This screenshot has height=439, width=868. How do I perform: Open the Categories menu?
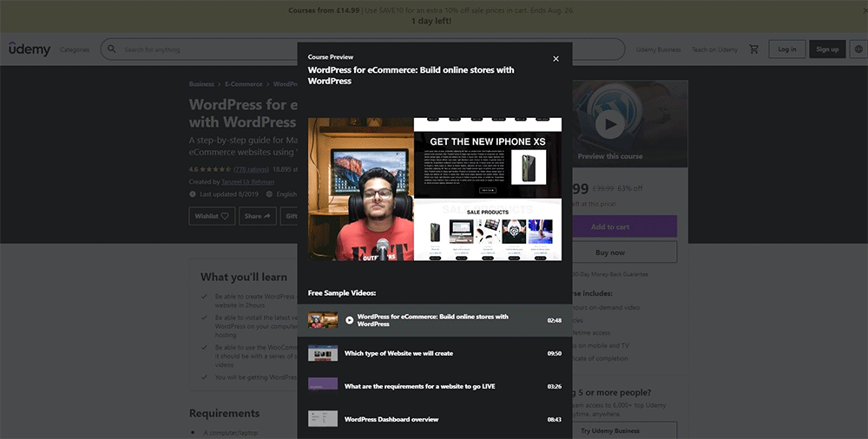tap(75, 49)
